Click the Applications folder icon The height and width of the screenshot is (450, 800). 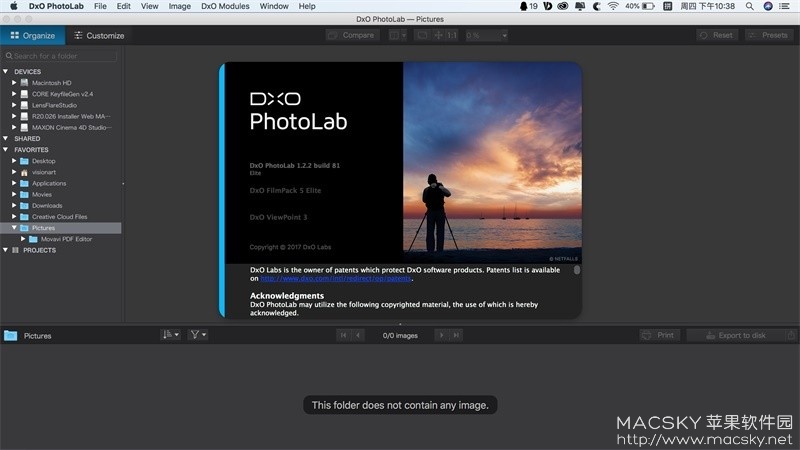point(24,184)
